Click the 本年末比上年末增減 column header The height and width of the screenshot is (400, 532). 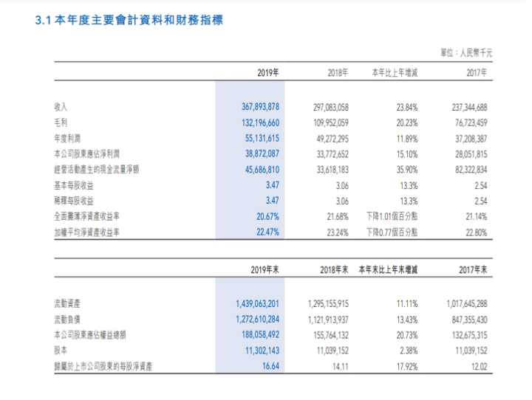(x=389, y=270)
